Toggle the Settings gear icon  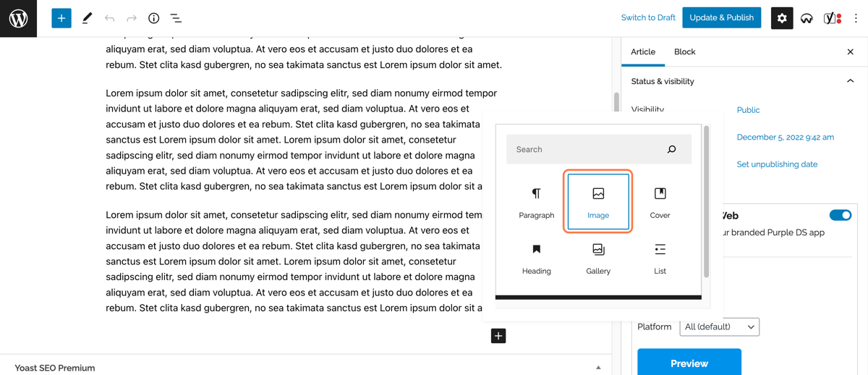(782, 18)
